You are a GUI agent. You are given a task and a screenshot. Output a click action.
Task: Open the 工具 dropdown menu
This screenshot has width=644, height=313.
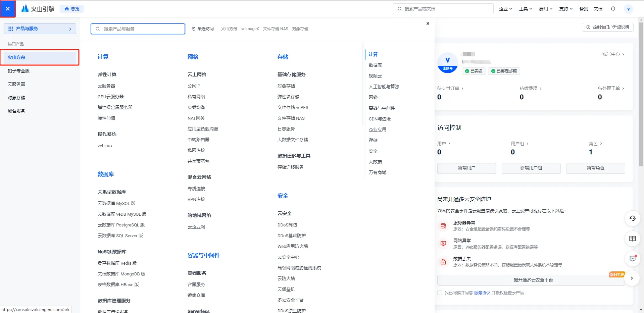526,9
